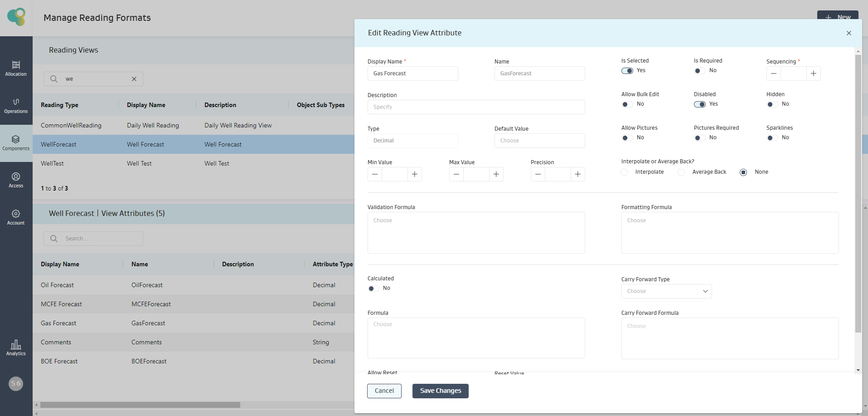Clear the 'we' search text
868x416 pixels.
point(134,79)
